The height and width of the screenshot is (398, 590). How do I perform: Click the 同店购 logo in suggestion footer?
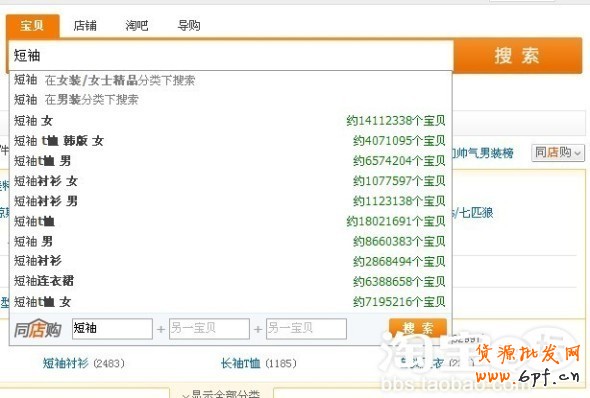[38, 329]
